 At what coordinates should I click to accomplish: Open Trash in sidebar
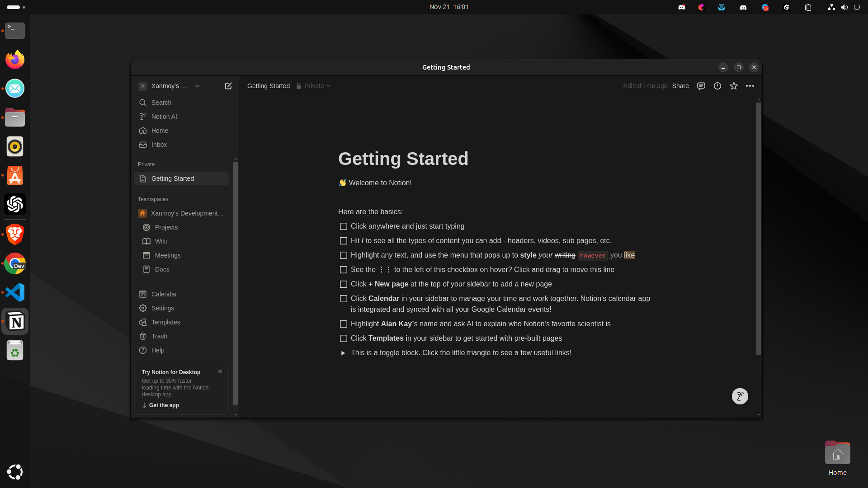click(181, 336)
